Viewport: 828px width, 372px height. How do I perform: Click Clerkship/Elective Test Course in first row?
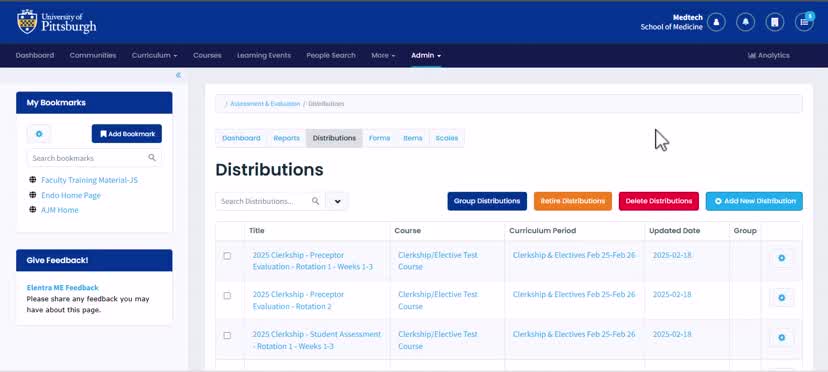(x=438, y=261)
